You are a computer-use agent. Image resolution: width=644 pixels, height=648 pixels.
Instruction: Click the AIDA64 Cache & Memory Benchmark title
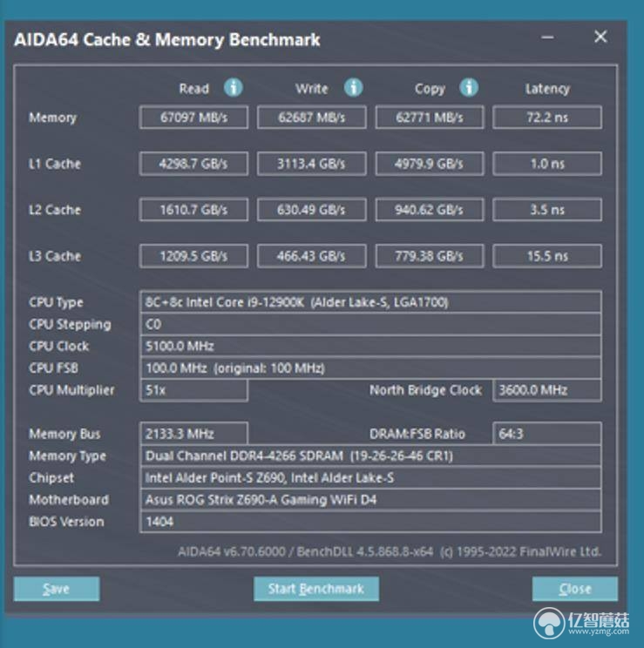point(167,40)
